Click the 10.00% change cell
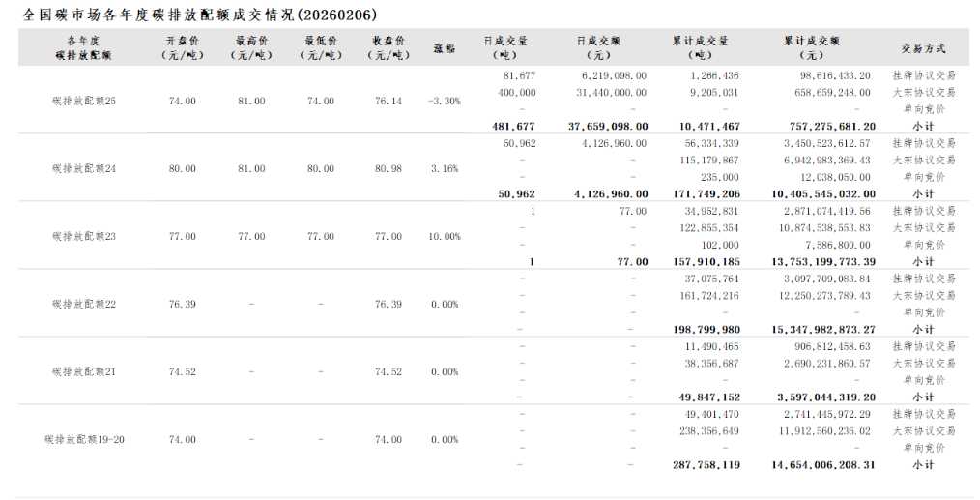The image size is (980, 500). point(445,236)
